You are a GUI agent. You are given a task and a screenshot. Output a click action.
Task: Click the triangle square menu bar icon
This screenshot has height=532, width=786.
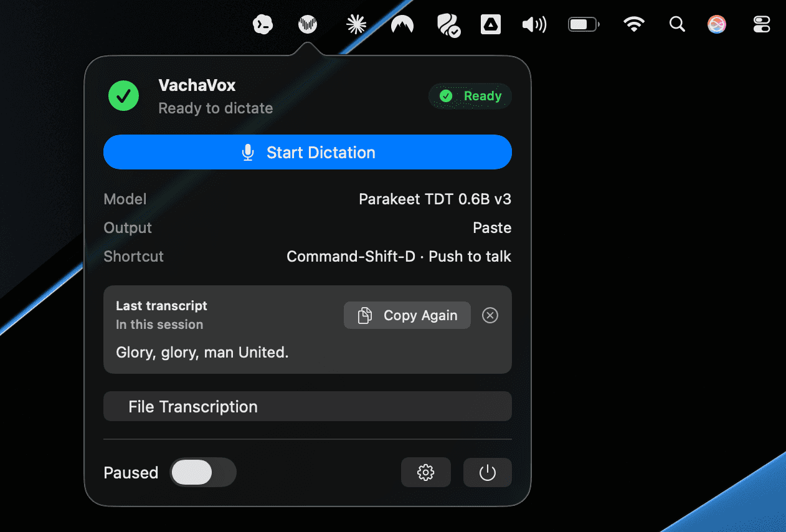click(x=491, y=25)
